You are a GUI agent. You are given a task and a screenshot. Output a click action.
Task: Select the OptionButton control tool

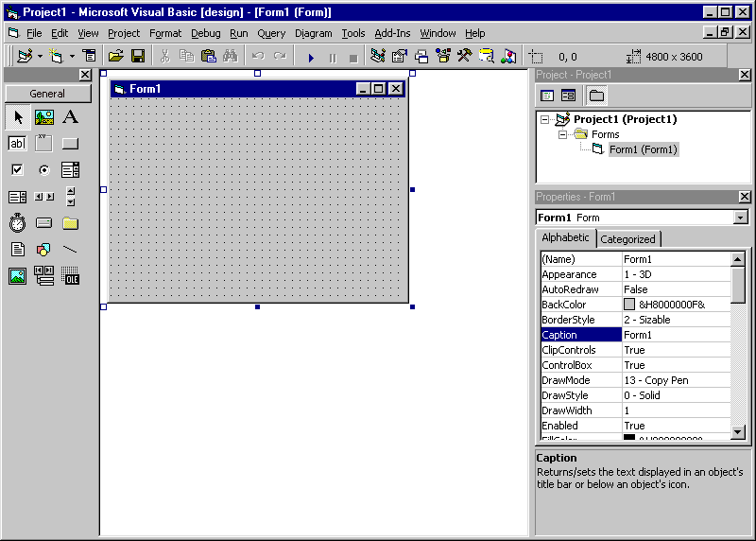tap(43, 170)
